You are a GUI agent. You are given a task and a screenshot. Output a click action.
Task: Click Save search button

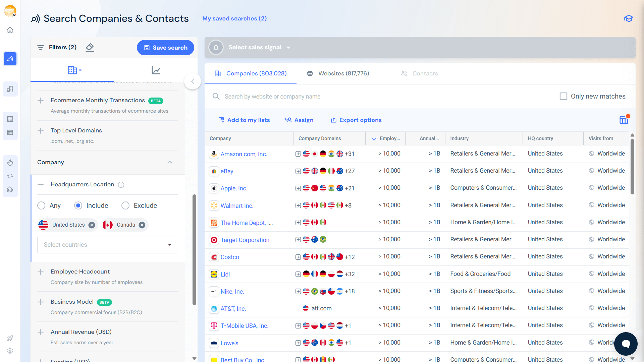coord(165,48)
